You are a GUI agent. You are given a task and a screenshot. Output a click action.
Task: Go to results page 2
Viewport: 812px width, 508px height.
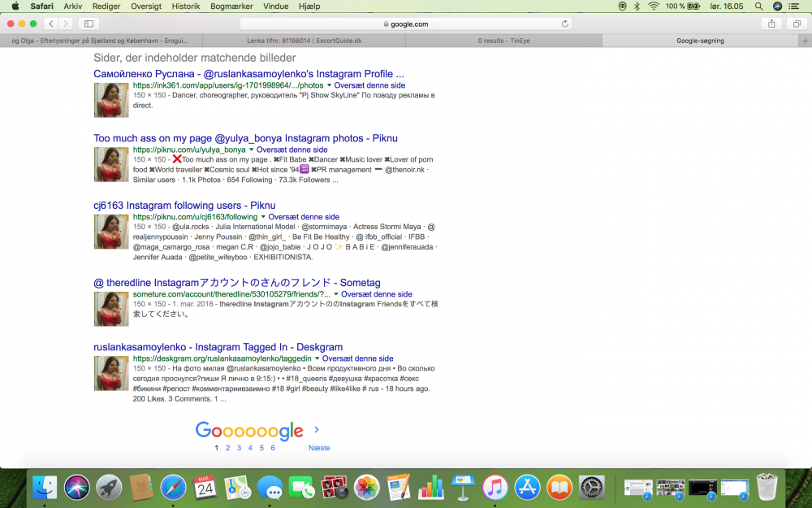227,448
